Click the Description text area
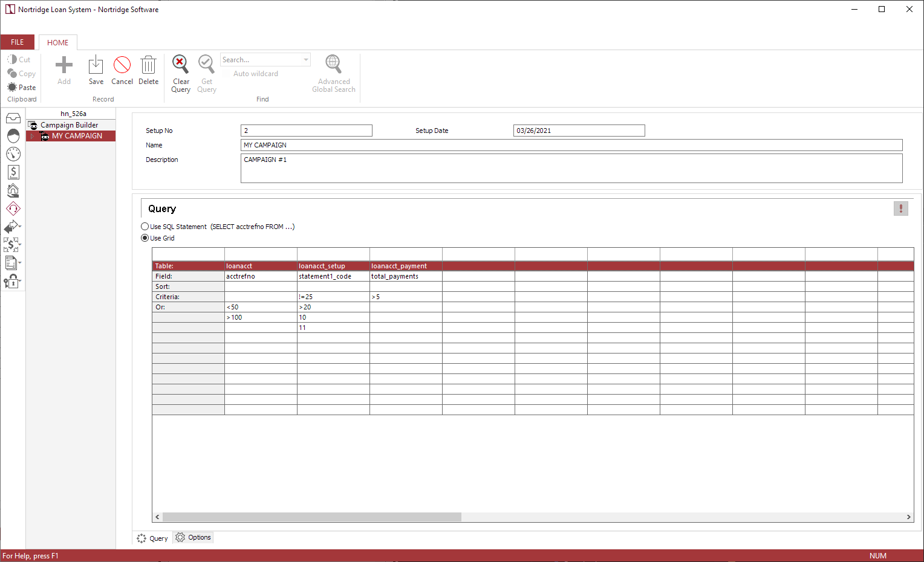The image size is (924, 562). 571,168
